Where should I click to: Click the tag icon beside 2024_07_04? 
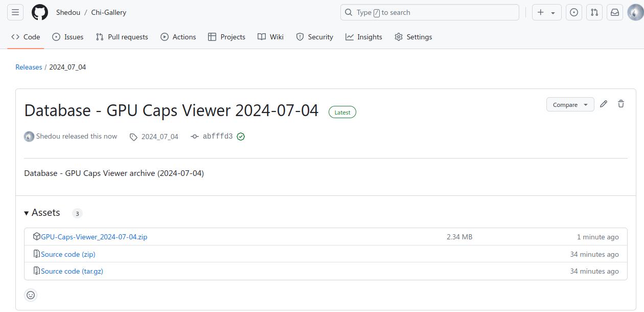click(x=133, y=137)
